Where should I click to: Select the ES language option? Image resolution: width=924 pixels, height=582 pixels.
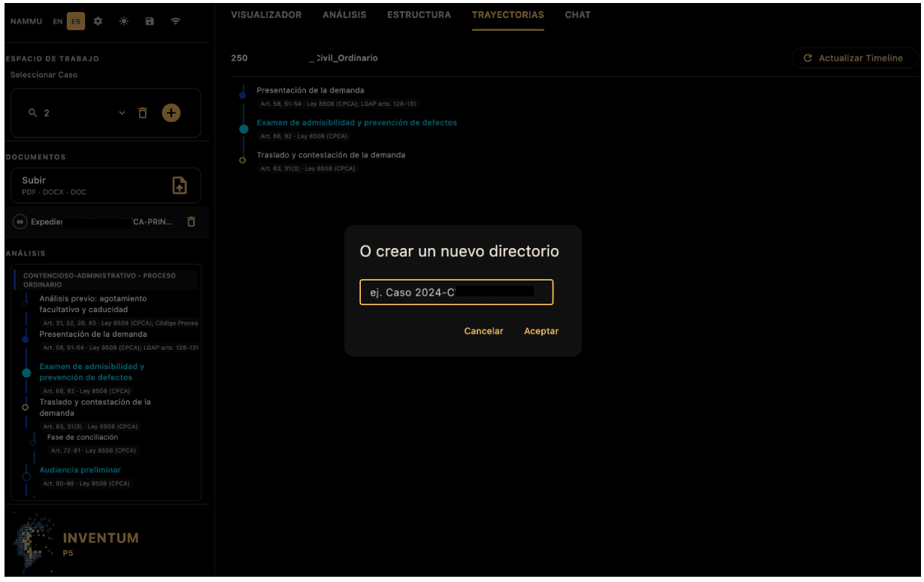pos(75,21)
